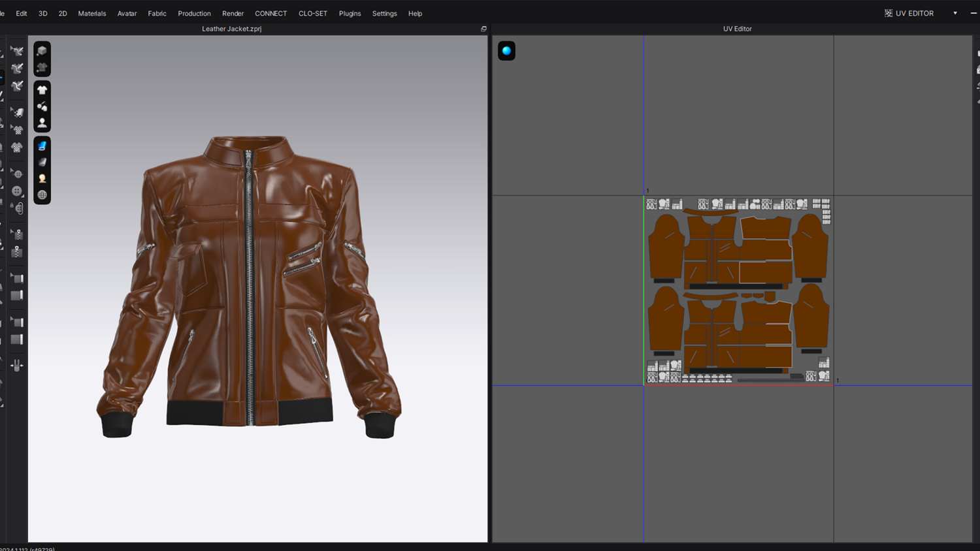Click the blue fabric render style icon
The height and width of the screenshot is (551, 980).
tap(42, 146)
